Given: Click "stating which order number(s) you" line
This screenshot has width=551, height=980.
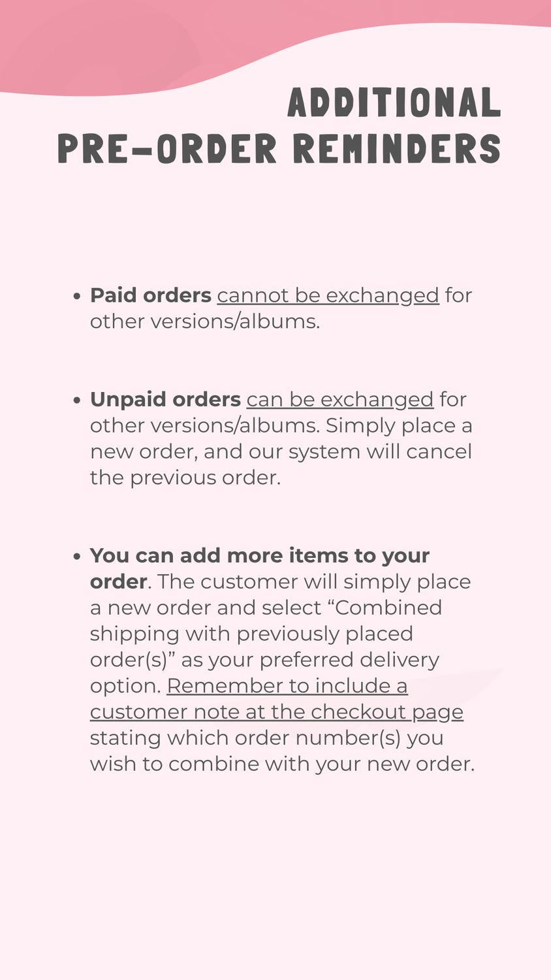Looking at the screenshot, I should 267,738.
